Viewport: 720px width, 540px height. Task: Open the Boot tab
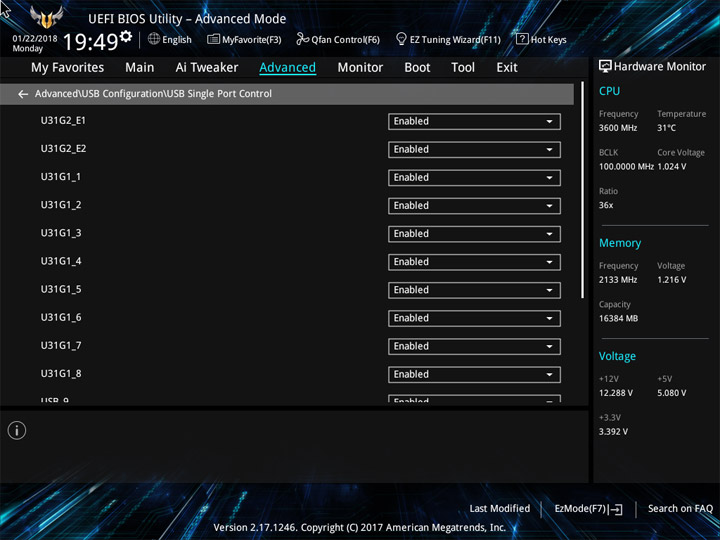pos(417,68)
